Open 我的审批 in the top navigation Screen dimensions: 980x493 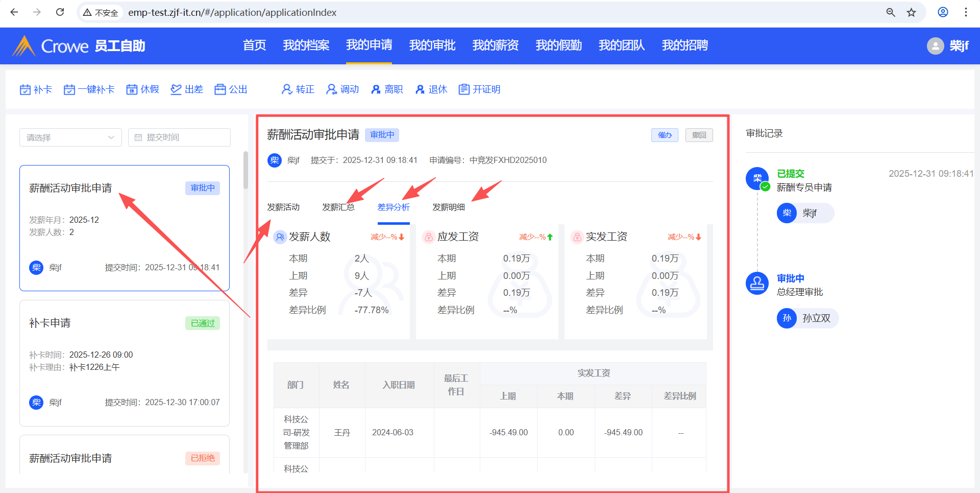(x=432, y=45)
